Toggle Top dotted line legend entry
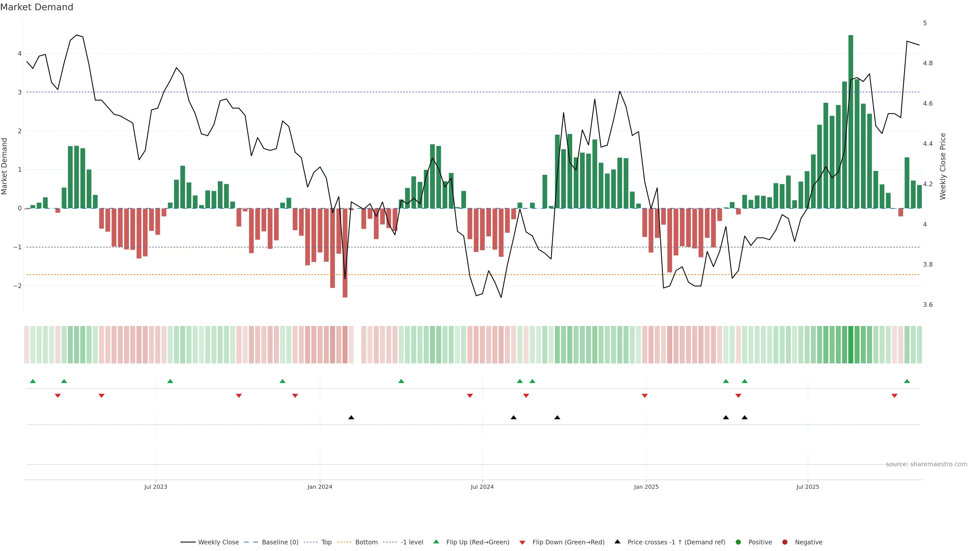The height and width of the screenshot is (551, 980). (x=326, y=542)
